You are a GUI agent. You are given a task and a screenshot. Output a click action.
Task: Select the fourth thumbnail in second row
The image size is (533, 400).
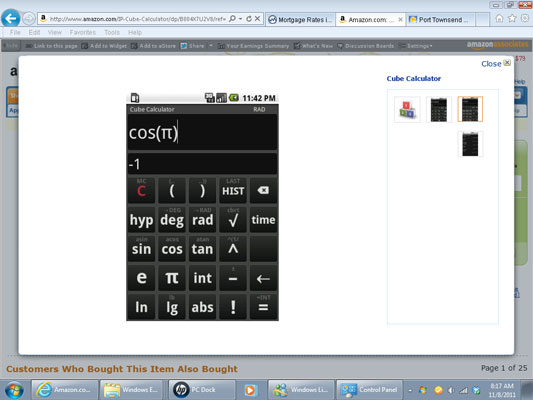[470, 144]
